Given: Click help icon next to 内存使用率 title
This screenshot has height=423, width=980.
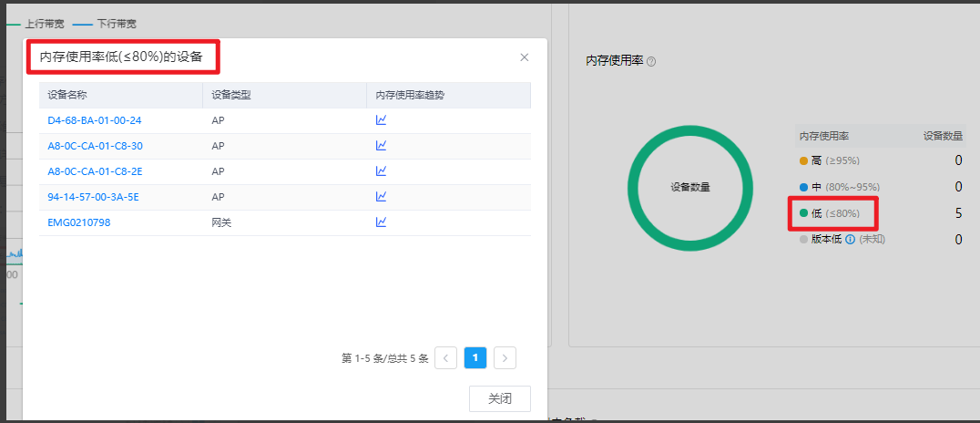Looking at the screenshot, I should [x=651, y=62].
